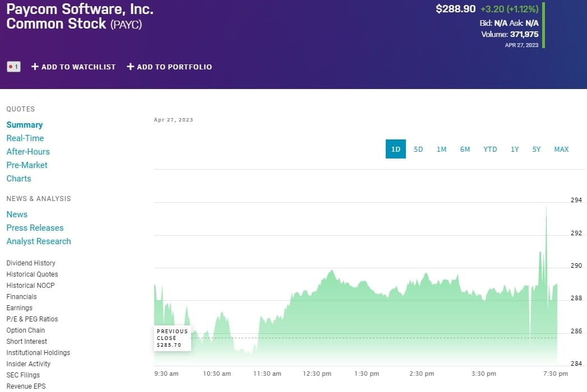View Dividend History for PAYC
Viewport: 587px width, 392px height.
(31, 263)
